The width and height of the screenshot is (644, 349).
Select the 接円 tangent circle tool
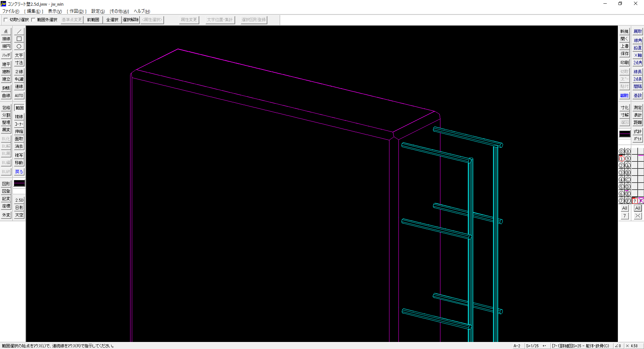coord(6,46)
